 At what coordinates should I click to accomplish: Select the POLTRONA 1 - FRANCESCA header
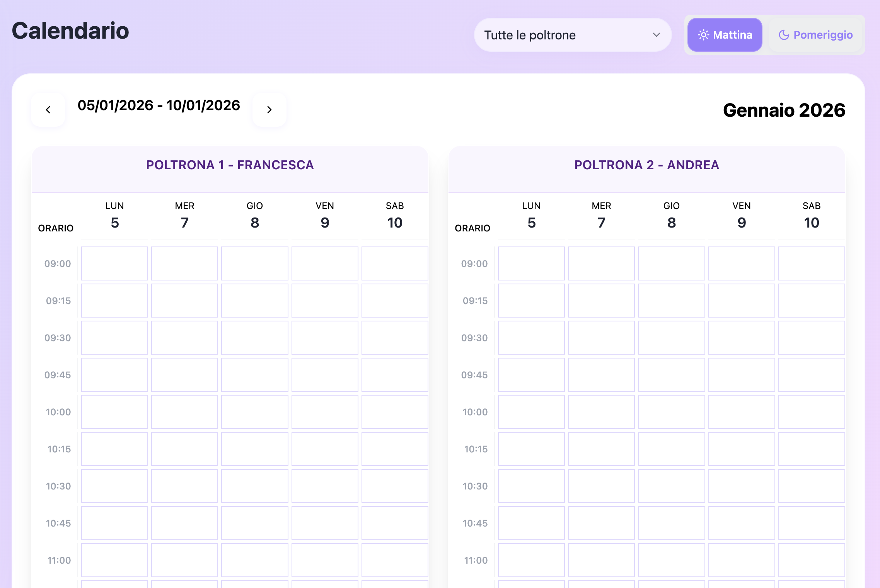point(230,165)
